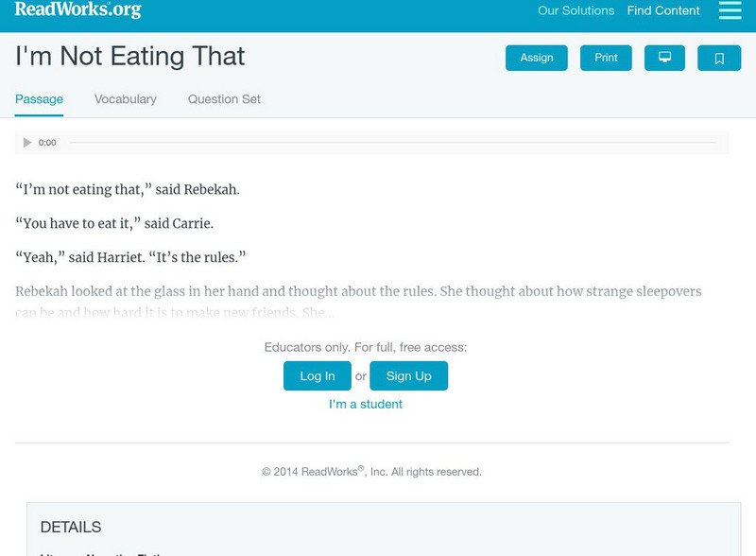Click the Log In button
The height and width of the screenshot is (556, 756).
pyautogui.click(x=318, y=375)
